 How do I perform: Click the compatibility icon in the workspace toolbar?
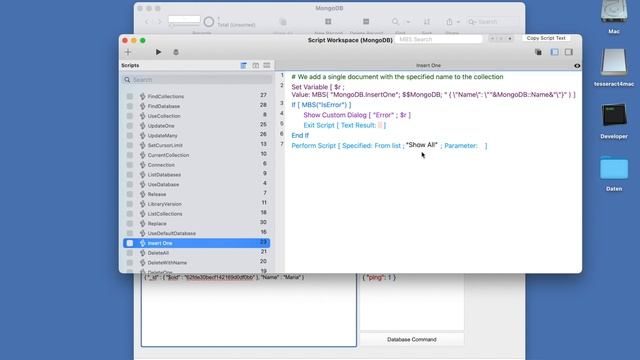click(x=538, y=52)
